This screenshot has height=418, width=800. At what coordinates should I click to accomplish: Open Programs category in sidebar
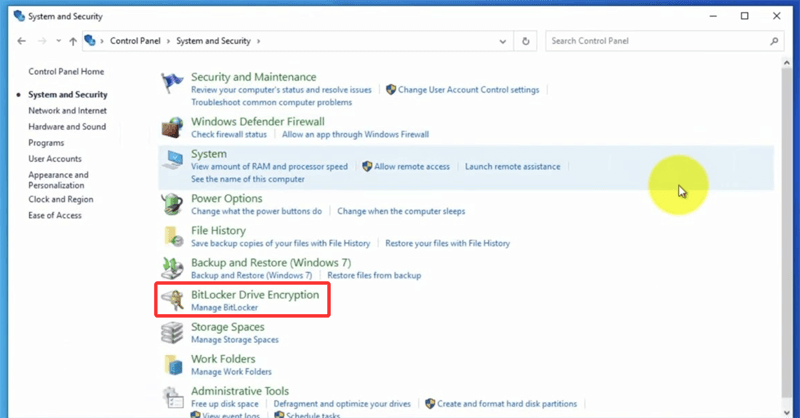(x=46, y=143)
